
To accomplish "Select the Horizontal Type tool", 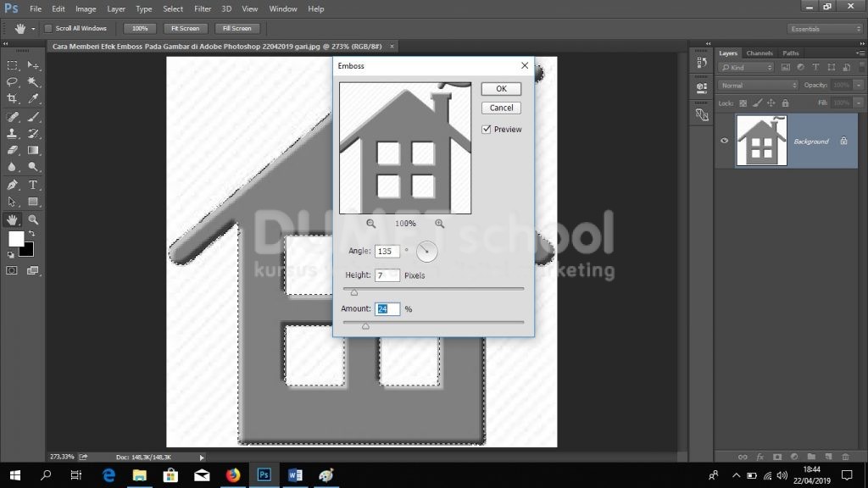I will (x=33, y=185).
